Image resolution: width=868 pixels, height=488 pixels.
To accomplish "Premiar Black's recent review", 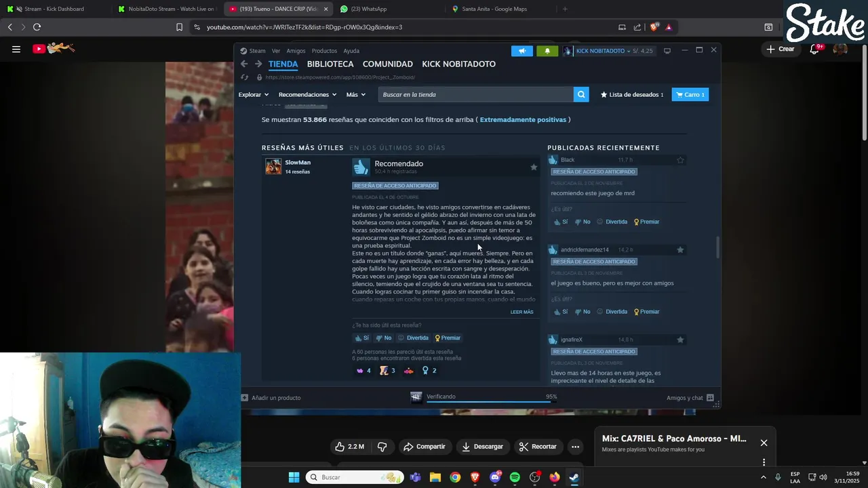I will pyautogui.click(x=646, y=222).
